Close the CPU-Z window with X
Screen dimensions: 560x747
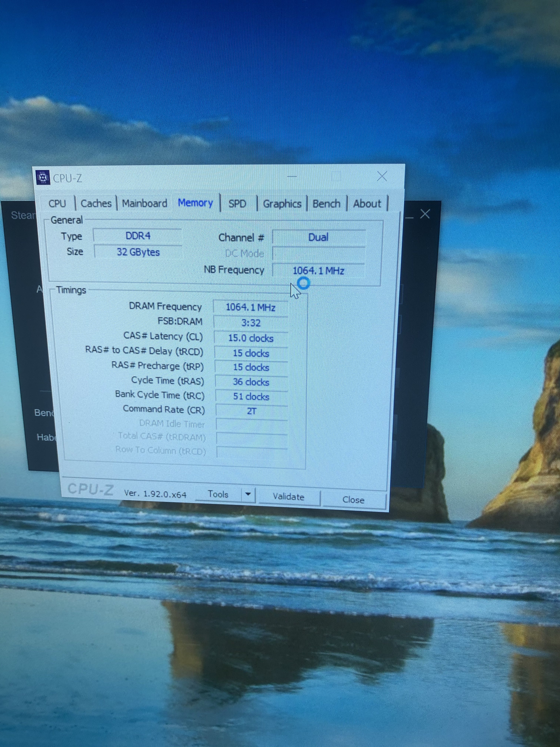pos(382,176)
